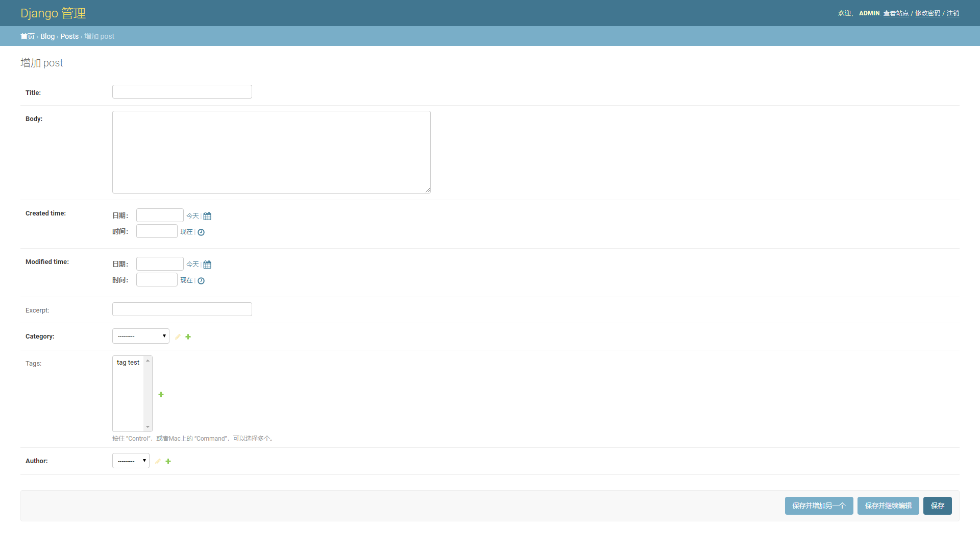This screenshot has width=980, height=552.
Task: Expand the Category dropdown
Action: 141,337
